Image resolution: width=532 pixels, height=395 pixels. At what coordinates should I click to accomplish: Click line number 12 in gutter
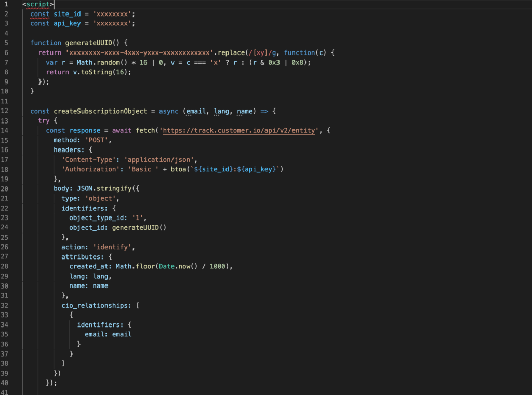click(x=4, y=111)
